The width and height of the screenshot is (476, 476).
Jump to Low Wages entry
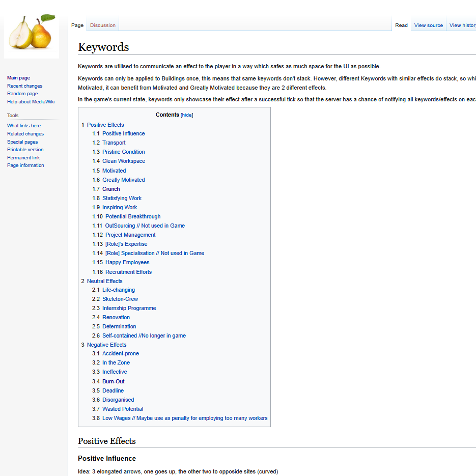[185, 418]
